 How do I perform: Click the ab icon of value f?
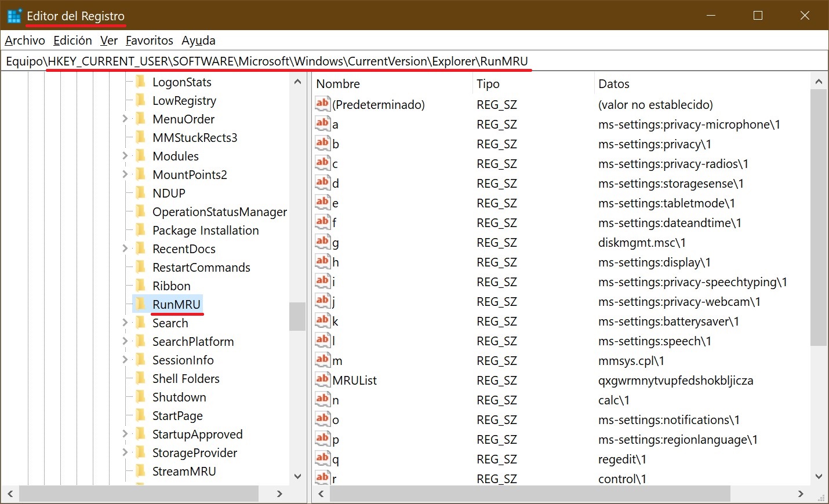(323, 222)
